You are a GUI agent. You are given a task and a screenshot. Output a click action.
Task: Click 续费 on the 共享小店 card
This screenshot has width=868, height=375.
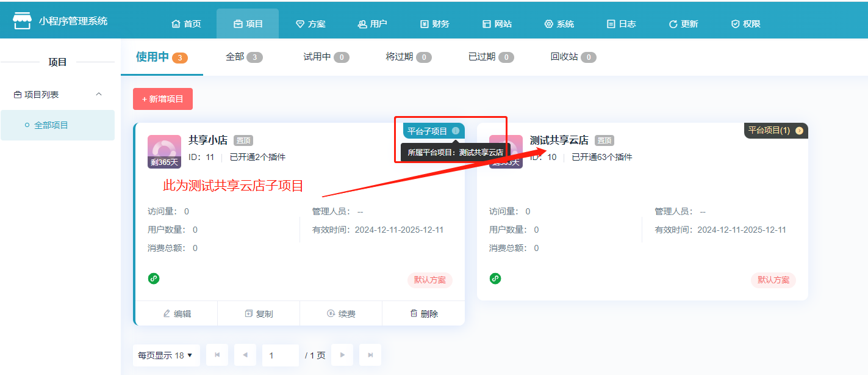(x=341, y=314)
